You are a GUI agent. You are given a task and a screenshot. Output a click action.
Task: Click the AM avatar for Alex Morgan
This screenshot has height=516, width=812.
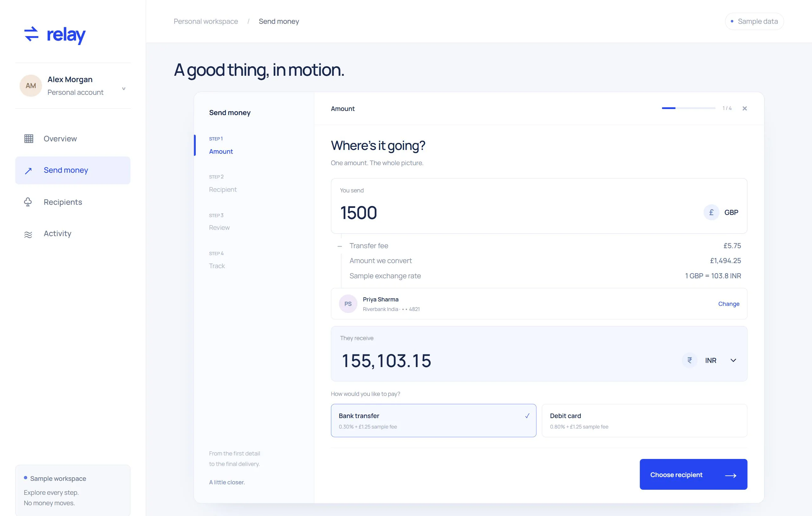(x=31, y=86)
